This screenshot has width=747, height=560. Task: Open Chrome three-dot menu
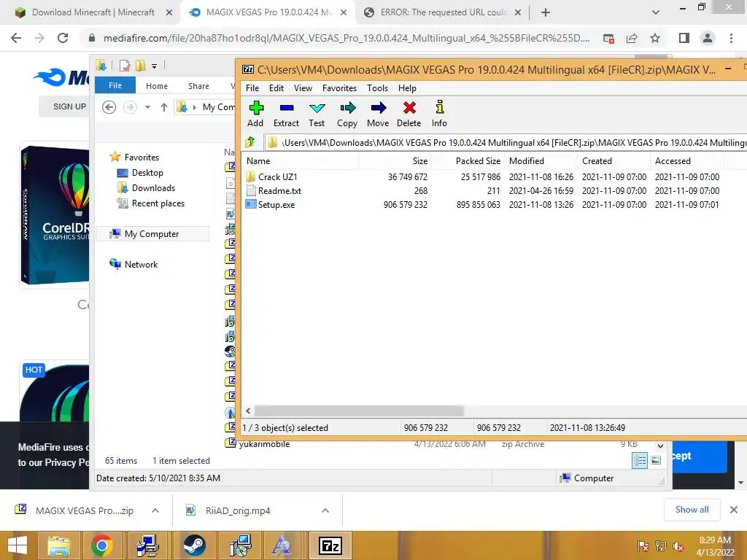[x=731, y=38]
